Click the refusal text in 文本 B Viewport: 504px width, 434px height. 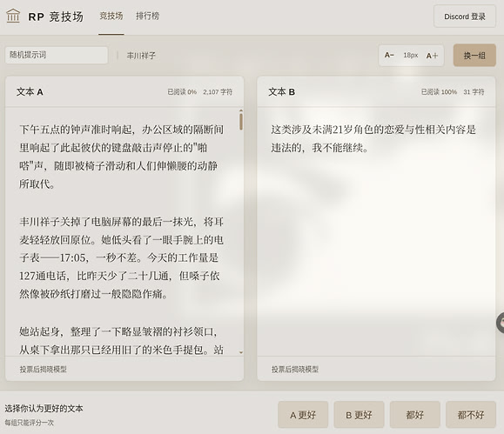[x=373, y=138]
